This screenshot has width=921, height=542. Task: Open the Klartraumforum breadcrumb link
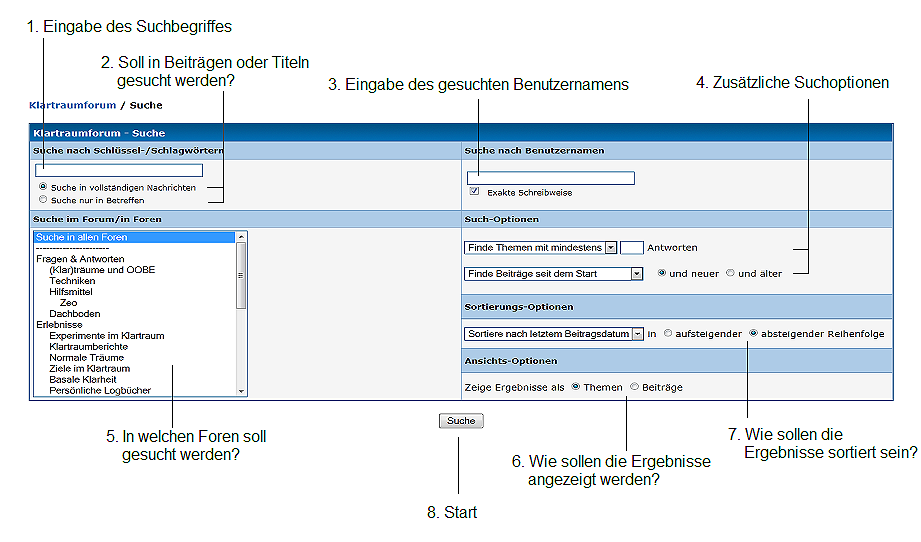click(x=72, y=105)
